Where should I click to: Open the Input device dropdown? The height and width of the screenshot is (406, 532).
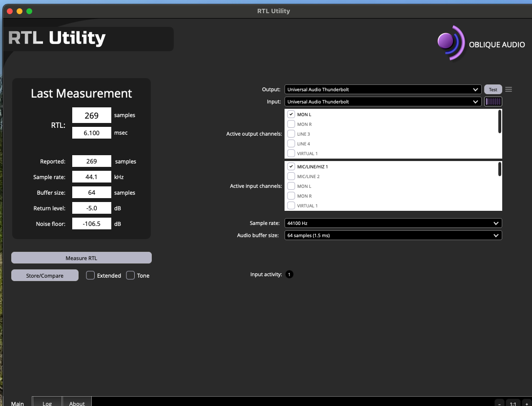click(383, 102)
